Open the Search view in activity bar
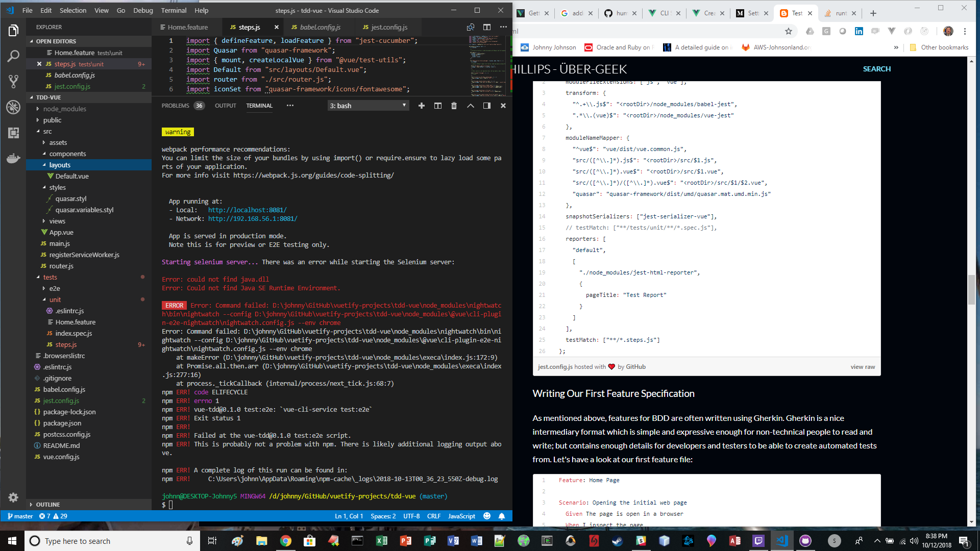The width and height of the screenshot is (980, 551). coord(13,56)
